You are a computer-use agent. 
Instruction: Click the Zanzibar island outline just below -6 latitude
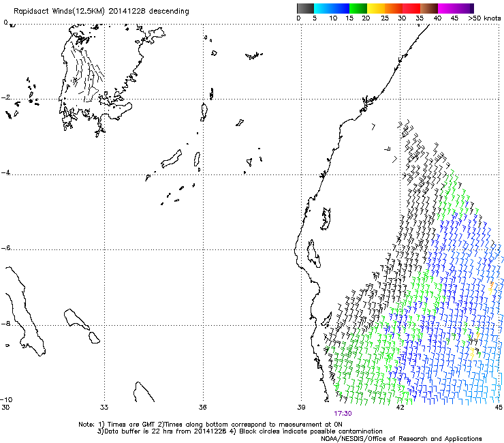click(x=313, y=254)
